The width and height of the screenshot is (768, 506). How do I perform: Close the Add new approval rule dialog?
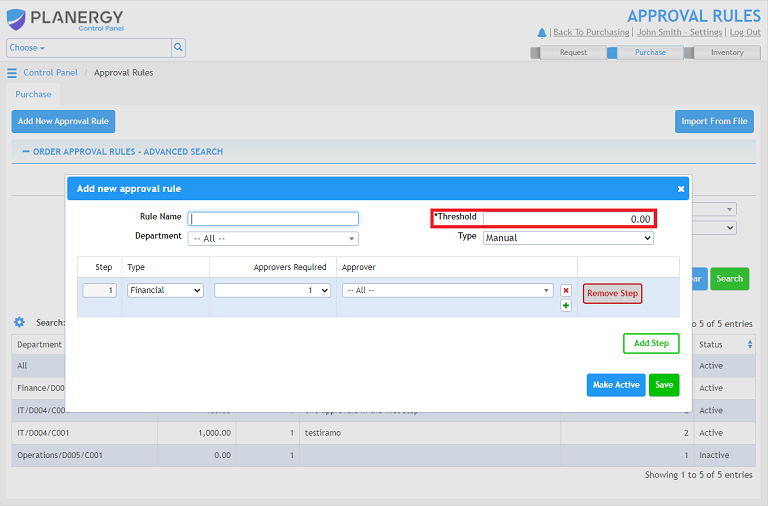coord(681,189)
